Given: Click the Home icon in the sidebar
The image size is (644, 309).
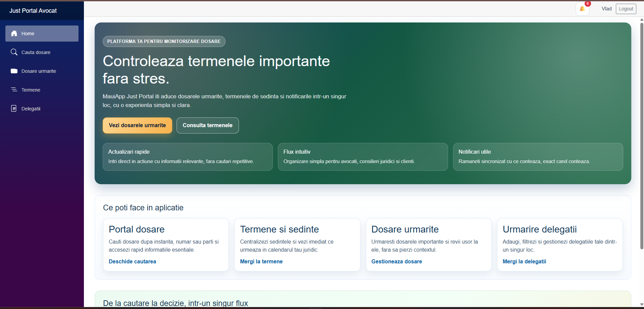Looking at the screenshot, I should pos(14,33).
